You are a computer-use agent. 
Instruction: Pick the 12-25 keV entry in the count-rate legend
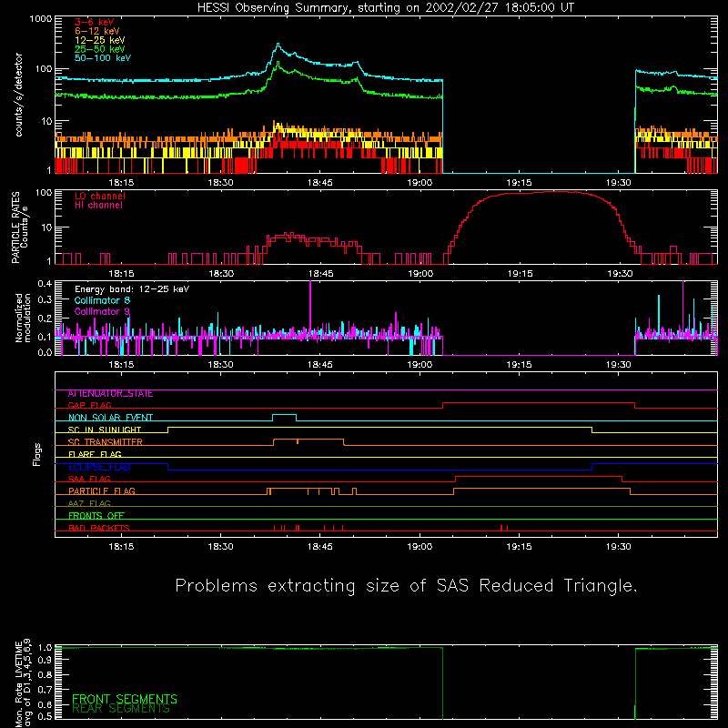pyautogui.click(x=100, y=40)
